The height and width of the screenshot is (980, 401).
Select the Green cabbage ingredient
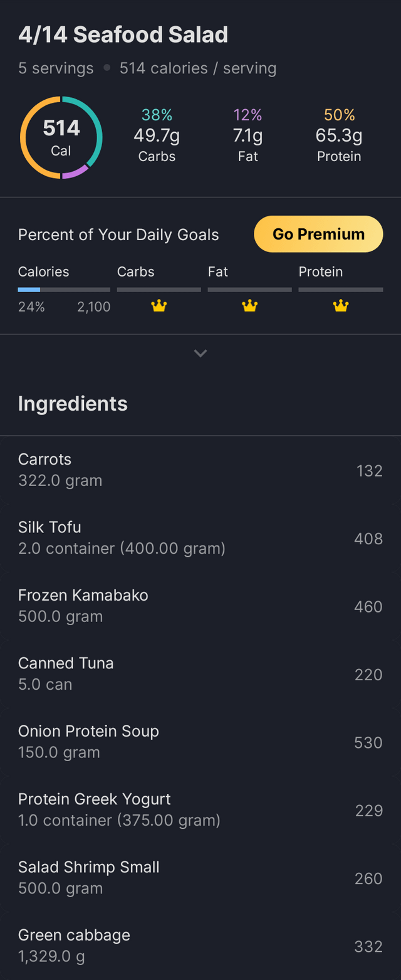(x=200, y=946)
